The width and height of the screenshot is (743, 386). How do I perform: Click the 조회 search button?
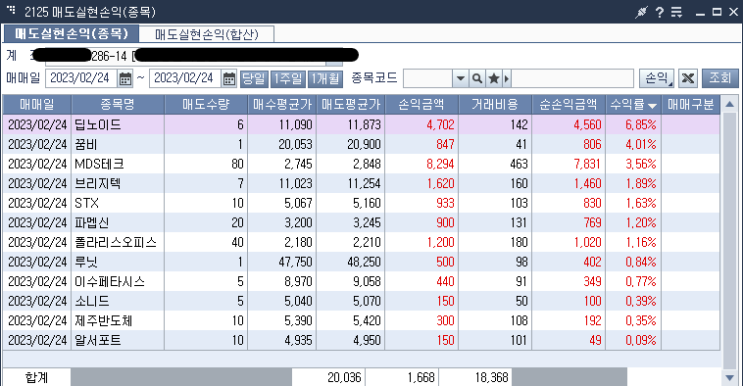pyautogui.click(x=720, y=78)
